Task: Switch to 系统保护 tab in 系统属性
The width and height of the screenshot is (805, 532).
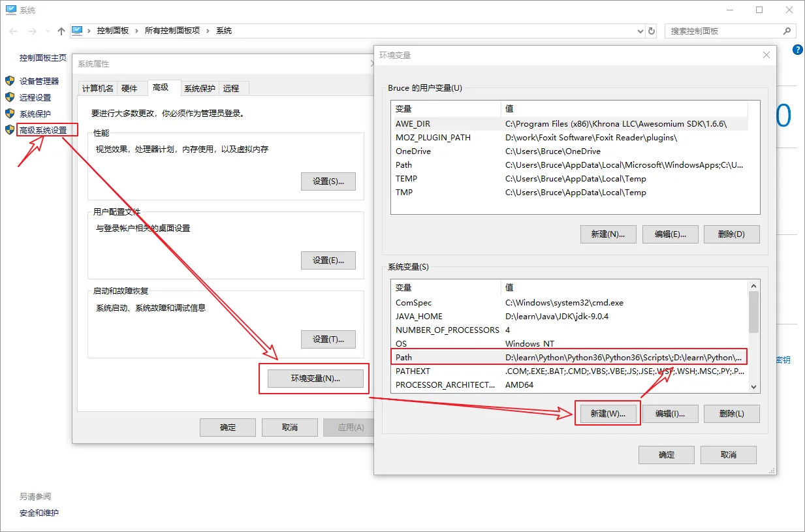Action: click(x=200, y=88)
